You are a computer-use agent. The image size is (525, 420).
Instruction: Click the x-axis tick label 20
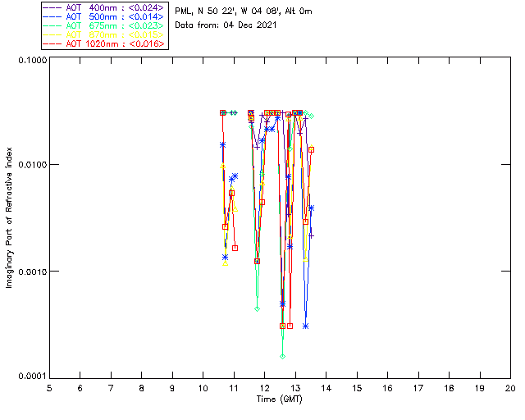[x=510, y=388]
